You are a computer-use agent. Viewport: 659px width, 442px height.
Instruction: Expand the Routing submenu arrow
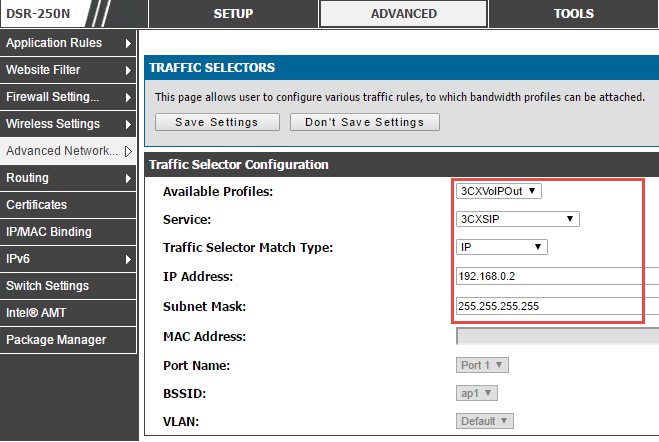click(x=128, y=178)
